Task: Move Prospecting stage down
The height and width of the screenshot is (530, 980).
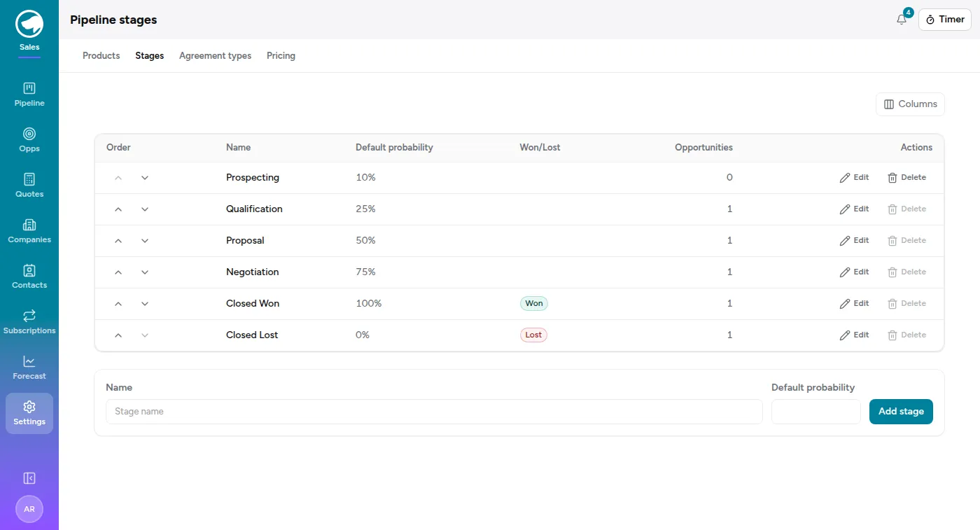Action: pyautogui.click(x=145, y=178)
